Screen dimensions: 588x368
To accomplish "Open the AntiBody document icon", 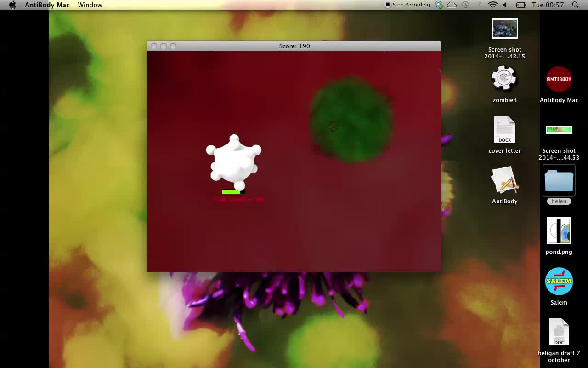I will (x=504, y=180).
